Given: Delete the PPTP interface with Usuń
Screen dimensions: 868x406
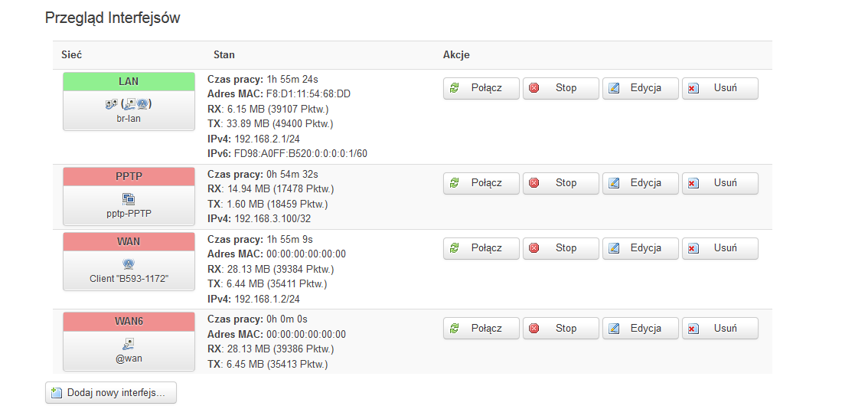Looking at the screenshot, I should coord(720,183).
